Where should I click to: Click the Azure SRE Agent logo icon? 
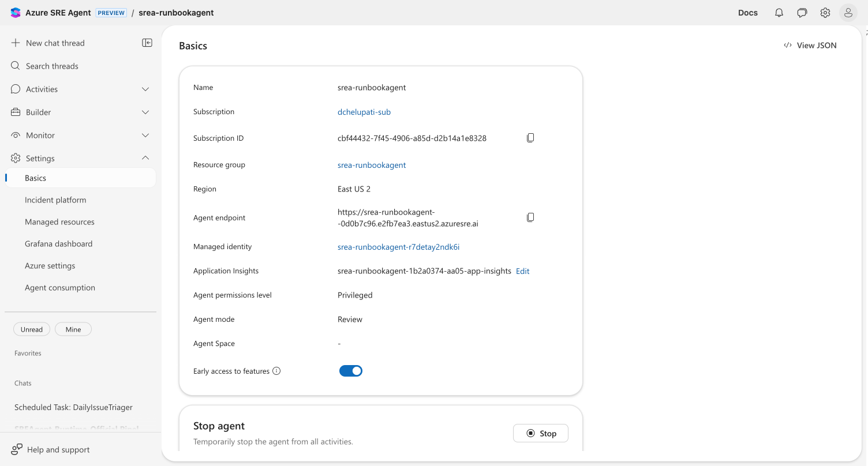[x=16, y=13]
